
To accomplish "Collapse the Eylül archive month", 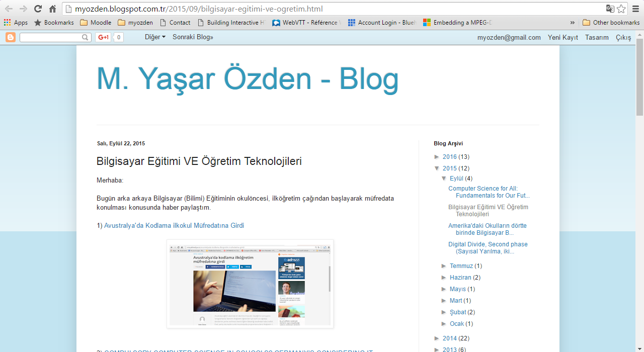I will coord(444,179).
